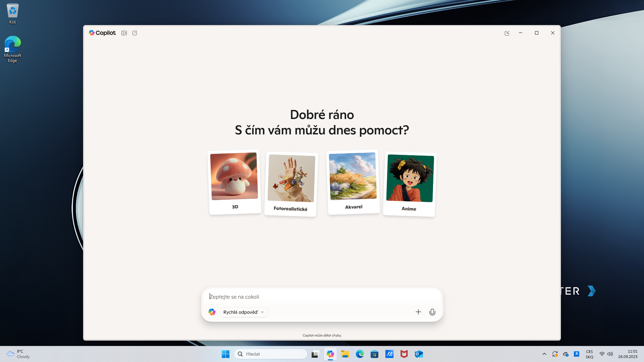Choose the Fotorealistické style card
The width and height of the screenshot is (644, 362).
[291, 184]
